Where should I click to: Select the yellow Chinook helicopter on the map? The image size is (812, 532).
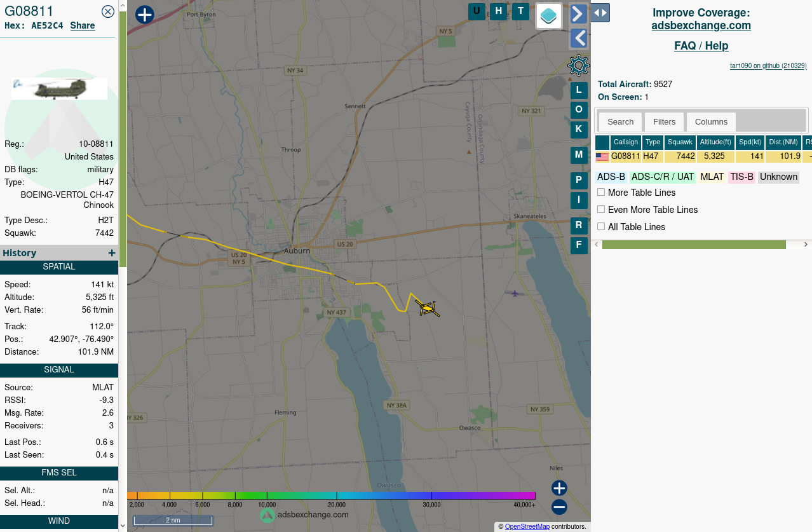pos(428,308)
